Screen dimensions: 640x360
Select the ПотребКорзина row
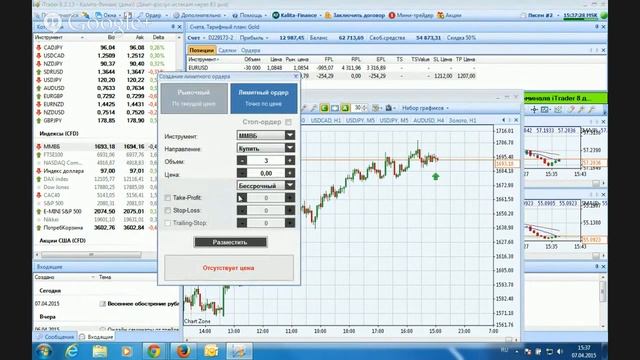pos(96,228)
